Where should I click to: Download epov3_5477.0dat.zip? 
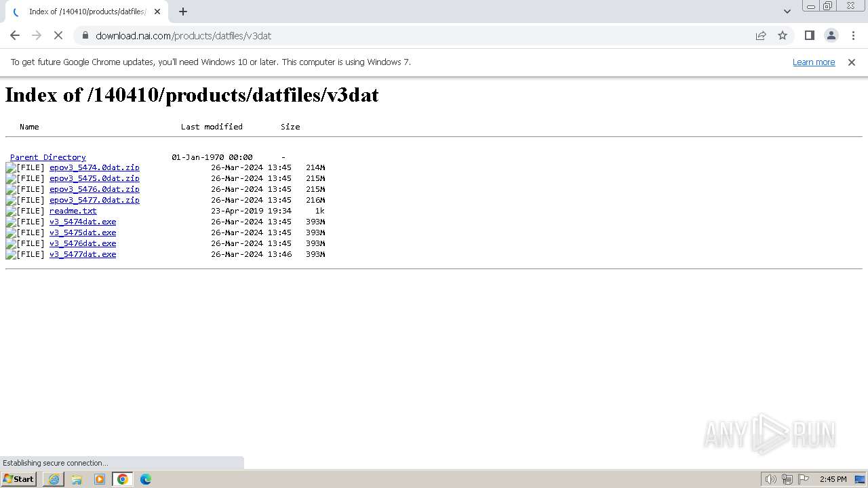coord(94,200)
